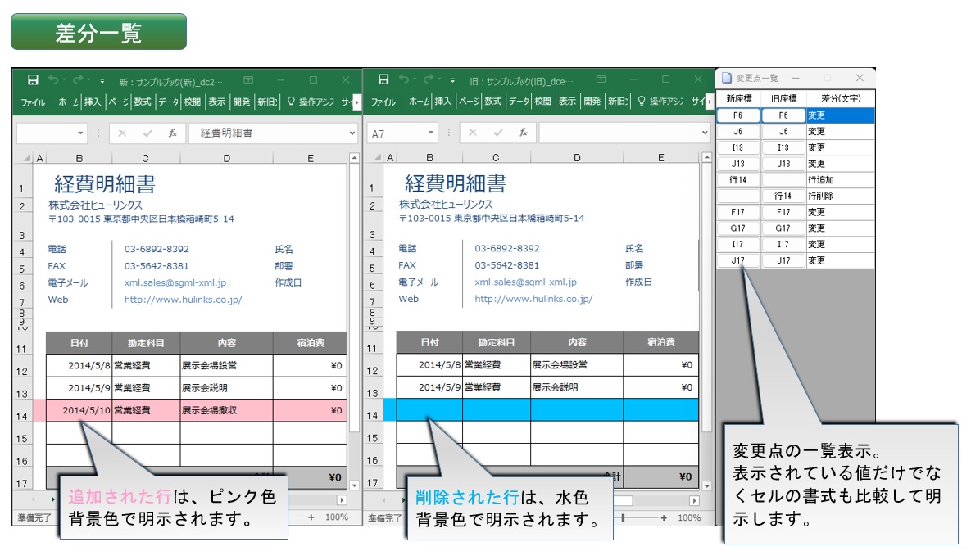Viewport: 971px width, 560px height.
Task: Click the Save icon in the right workbook
Action: (x=383, y=80)
